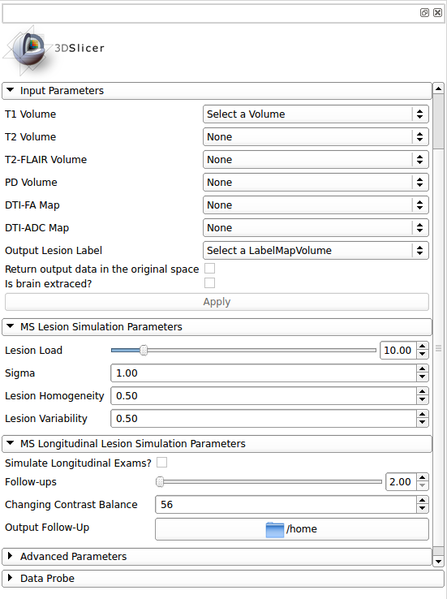Expand the Data Probe section

click(223, 579)
